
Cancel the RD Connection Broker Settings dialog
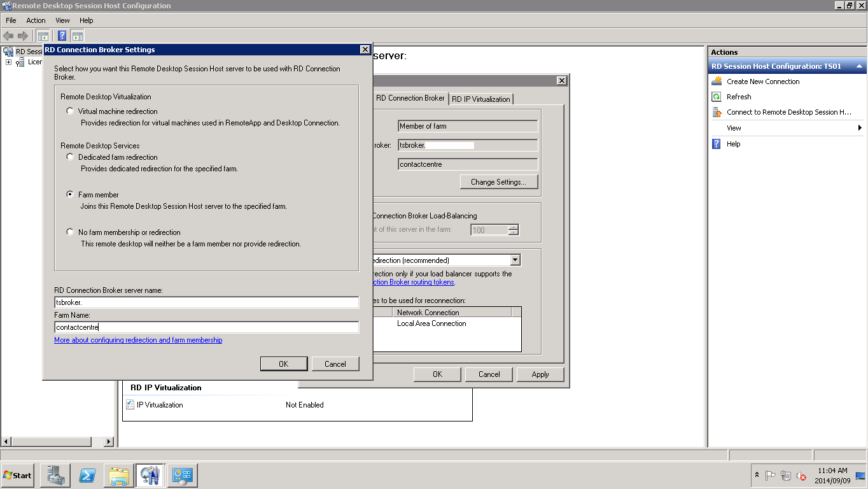335,364
